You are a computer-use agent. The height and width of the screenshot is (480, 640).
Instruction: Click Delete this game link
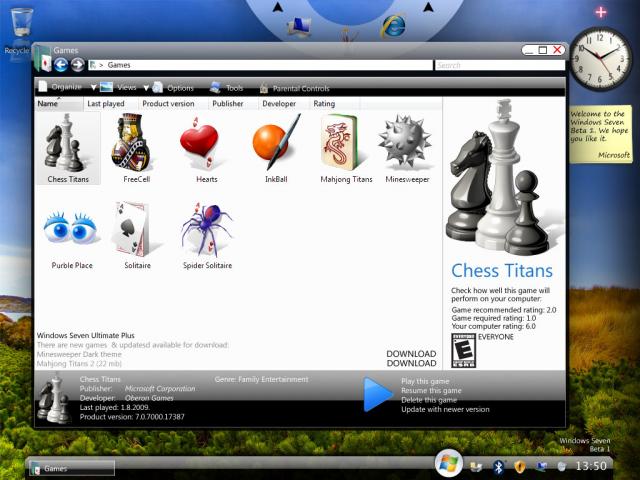[x=429, y=400]
